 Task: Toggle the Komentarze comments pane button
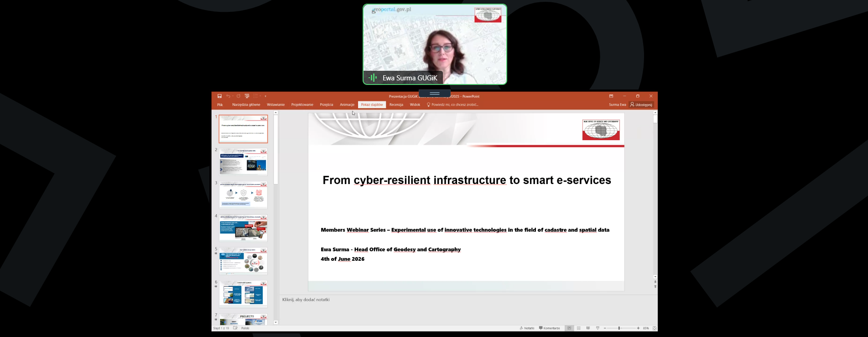point(549,328)
